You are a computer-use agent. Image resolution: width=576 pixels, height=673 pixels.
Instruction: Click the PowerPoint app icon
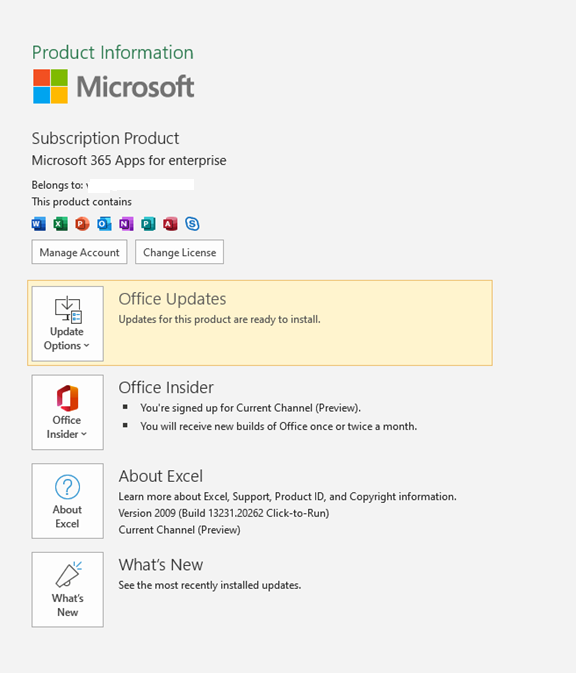coord(82,224)
